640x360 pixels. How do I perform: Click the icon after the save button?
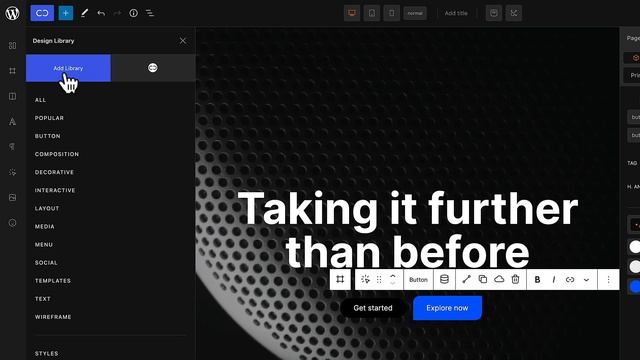[x=514, y=13]
